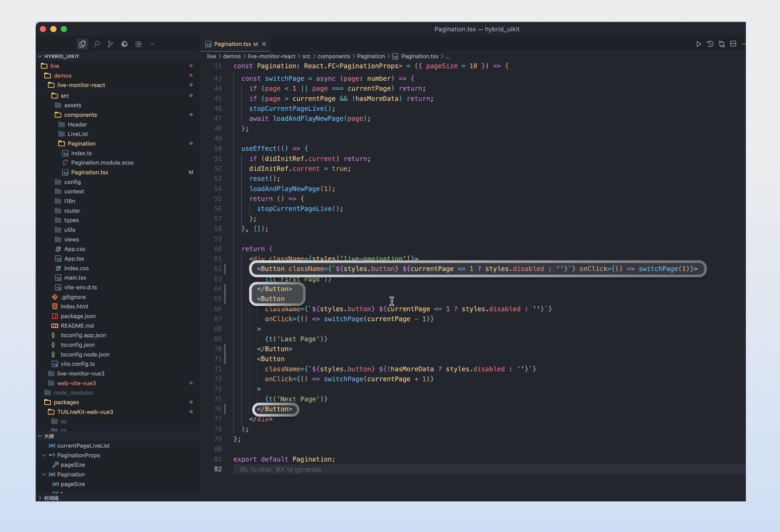
Task: Click the Run play triangle icon
Action: [x=698, y=44]
